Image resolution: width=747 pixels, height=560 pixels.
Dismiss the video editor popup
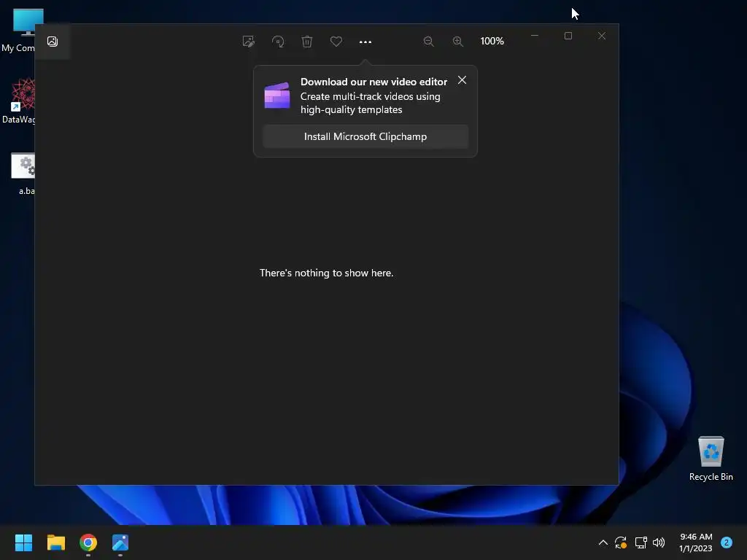point(462,80)
